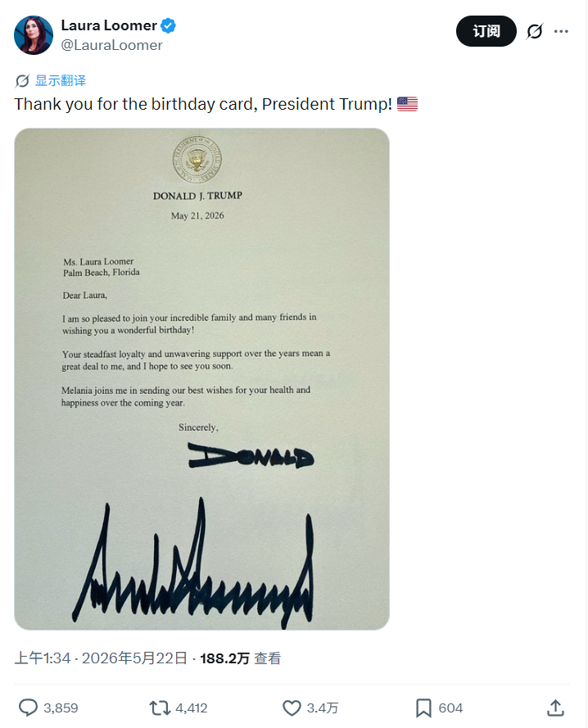
Task: Click the 订阅 subscribe button
Action: [x=486, y=31]
